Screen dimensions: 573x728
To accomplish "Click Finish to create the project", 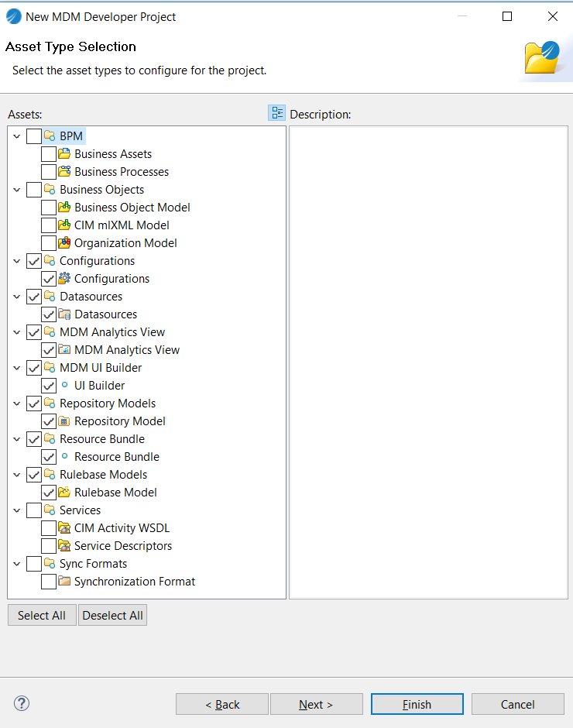I will coord(417,704).
